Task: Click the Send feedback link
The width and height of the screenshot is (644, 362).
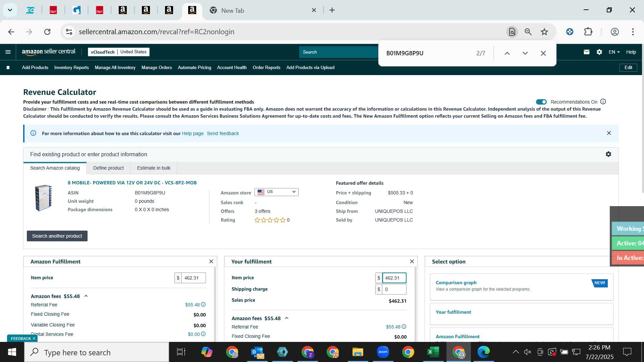Action: pos(223,133)
